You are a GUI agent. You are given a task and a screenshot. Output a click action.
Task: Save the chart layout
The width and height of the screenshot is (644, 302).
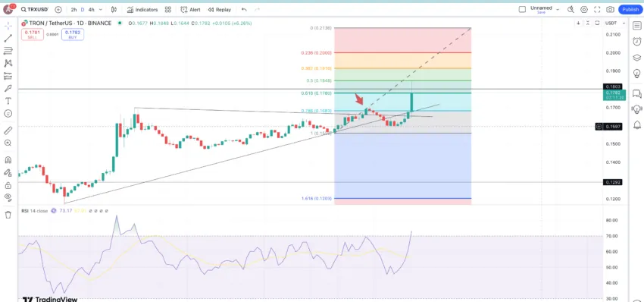541,12
